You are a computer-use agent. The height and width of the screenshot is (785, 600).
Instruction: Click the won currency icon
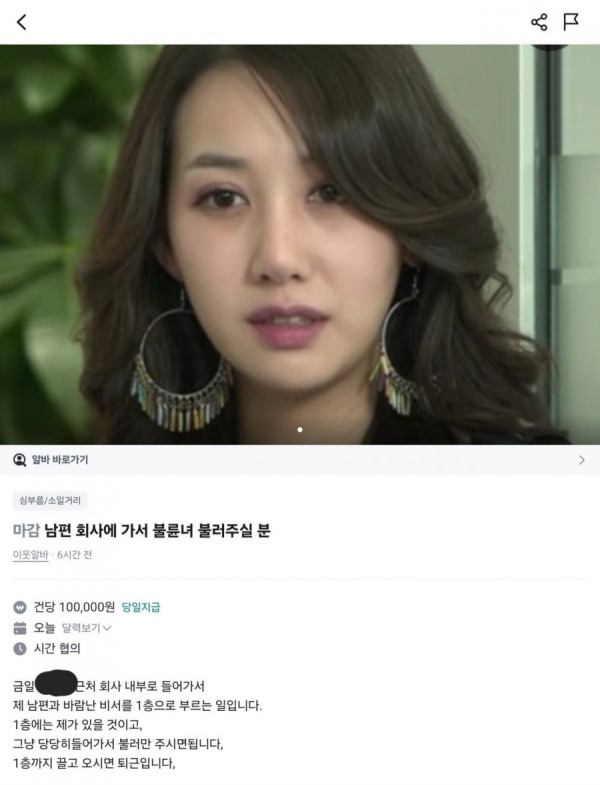[20, 608]
